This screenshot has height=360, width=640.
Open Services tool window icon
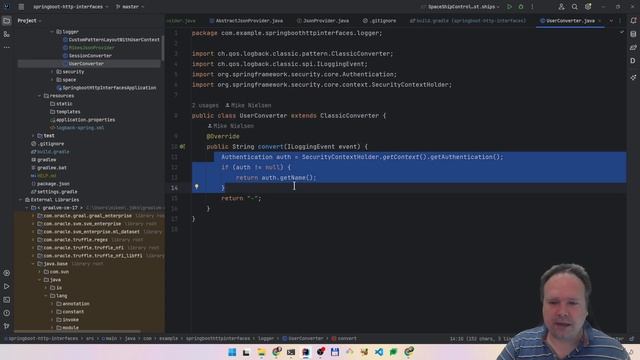click(7, 273)
